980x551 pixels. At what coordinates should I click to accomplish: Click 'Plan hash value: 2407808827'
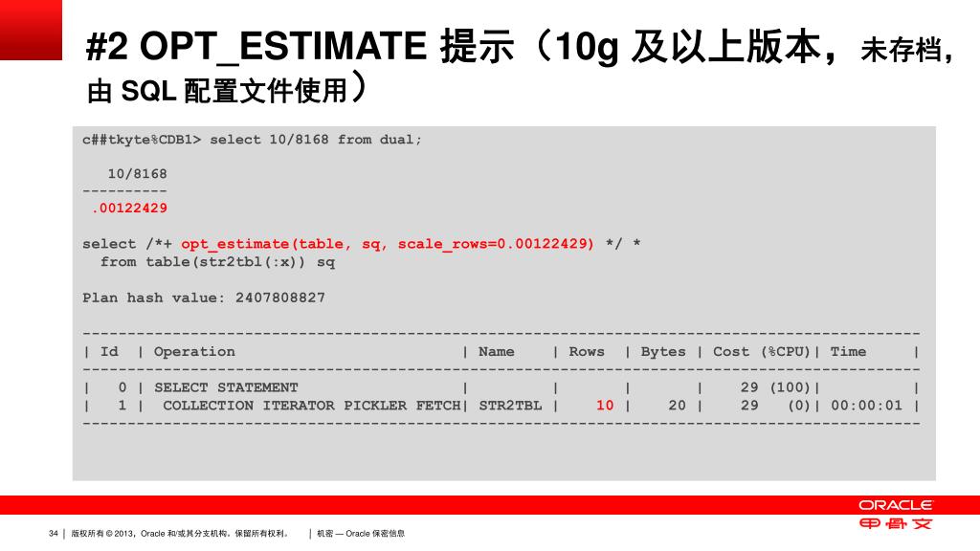click(x=204, y=298)
